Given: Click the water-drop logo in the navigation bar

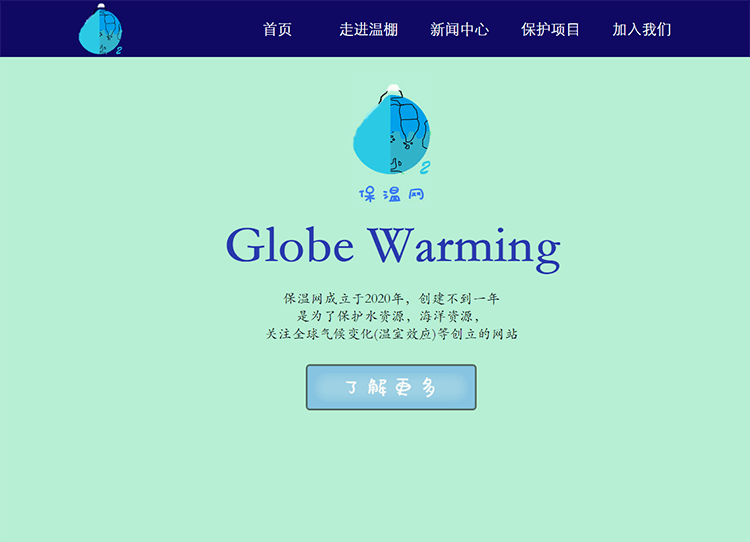Looking at the screenshot, I should [99, 30].
